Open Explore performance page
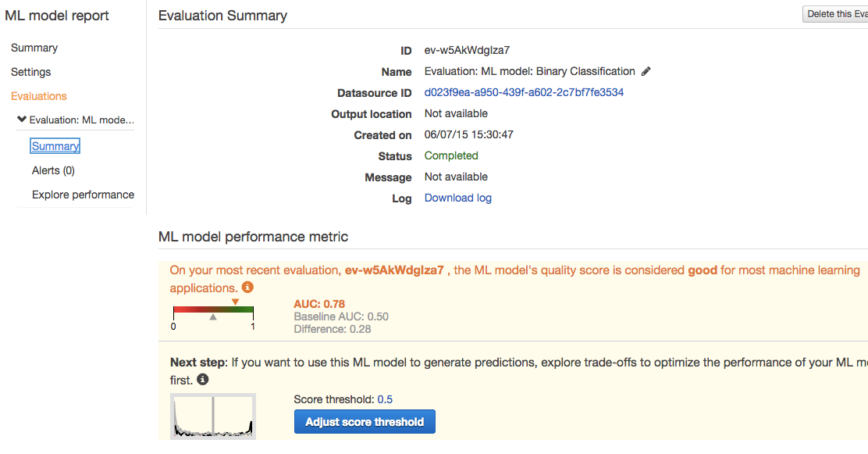The height and width of the screenshot is (454, 868). pos(83,195)
